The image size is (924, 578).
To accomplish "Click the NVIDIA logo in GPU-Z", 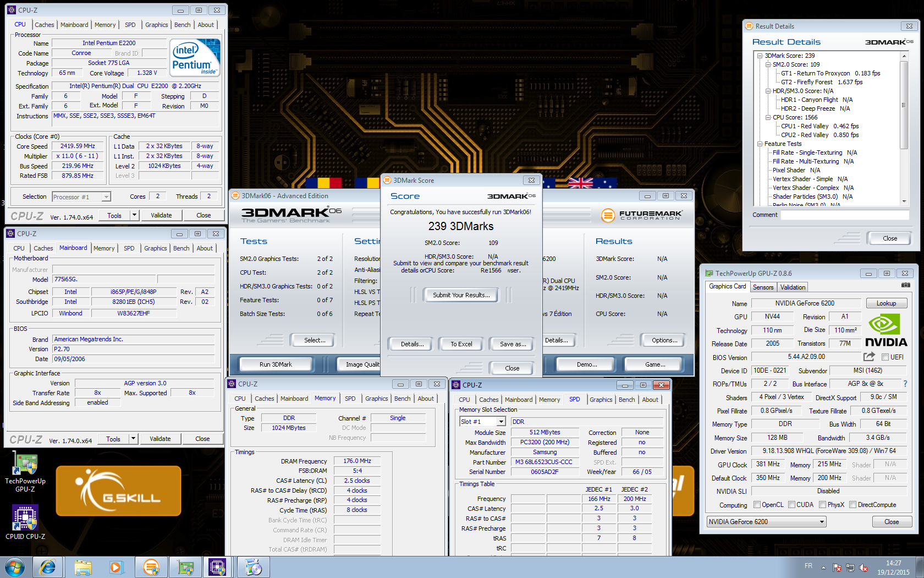I will [x=886, y=330].
